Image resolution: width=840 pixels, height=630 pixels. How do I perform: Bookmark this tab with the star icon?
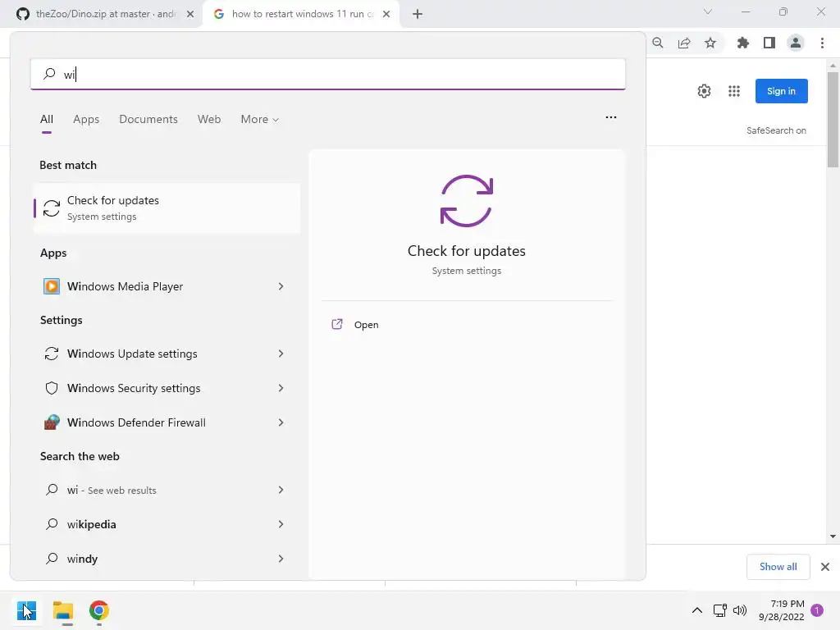(710, 43)
